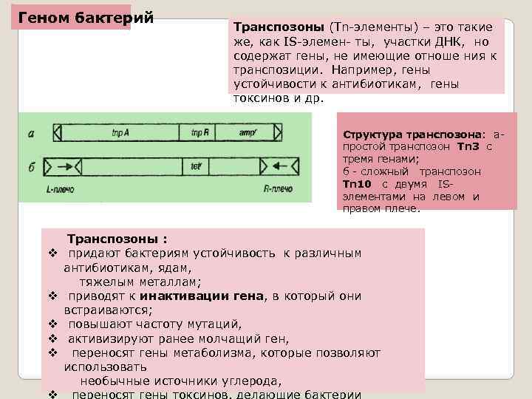
Task: Click the text 'устойчивости к антибиотикам'
Action: pyautogui.click(x=324, y=83)
